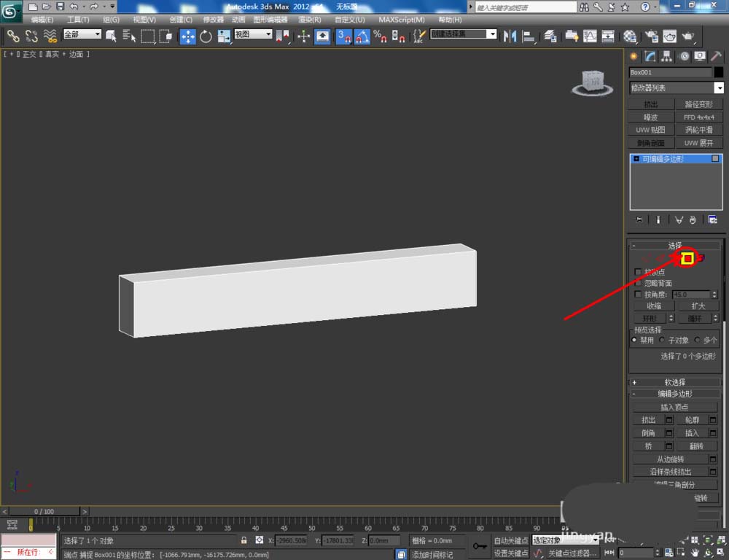Click the 扩大 grow selection button

click(698, 306)
